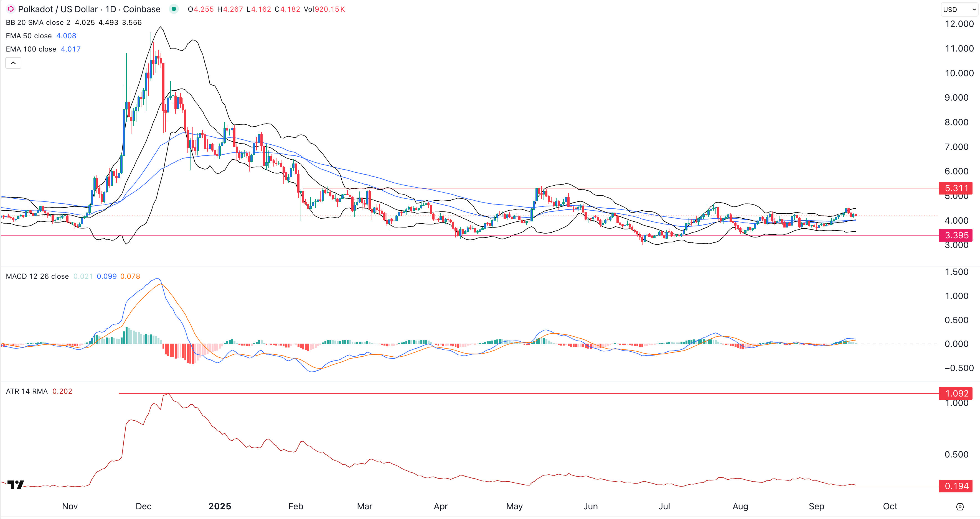This screenshot has height=519, width=980.
Task: Click the Dec label on time axis
Action: coord(143,507)
